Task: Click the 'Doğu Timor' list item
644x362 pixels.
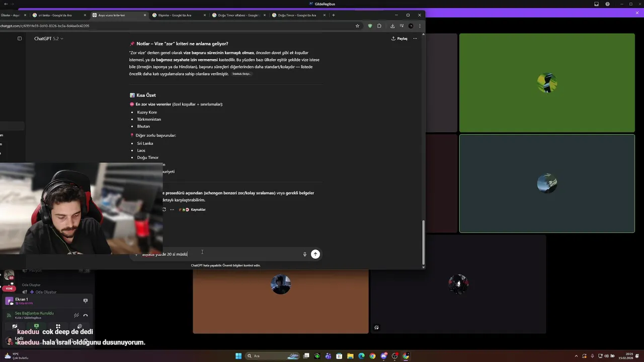Action: (147, 157)
